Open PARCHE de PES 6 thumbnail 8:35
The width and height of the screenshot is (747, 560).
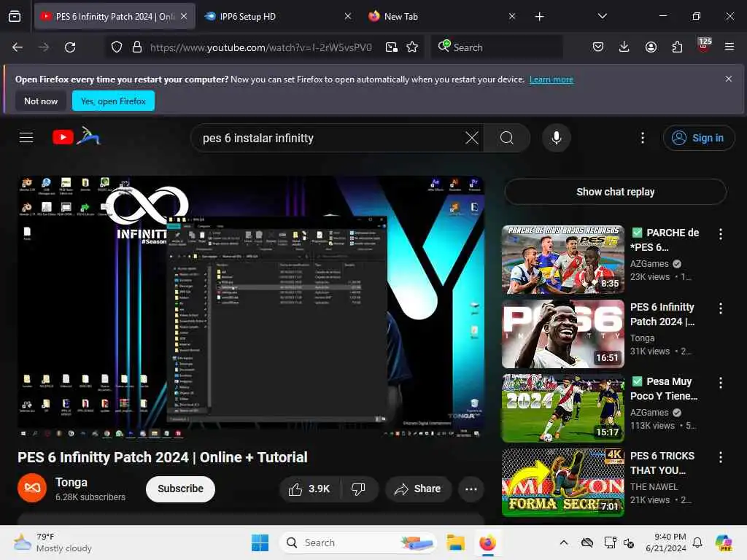click(563, 260)
